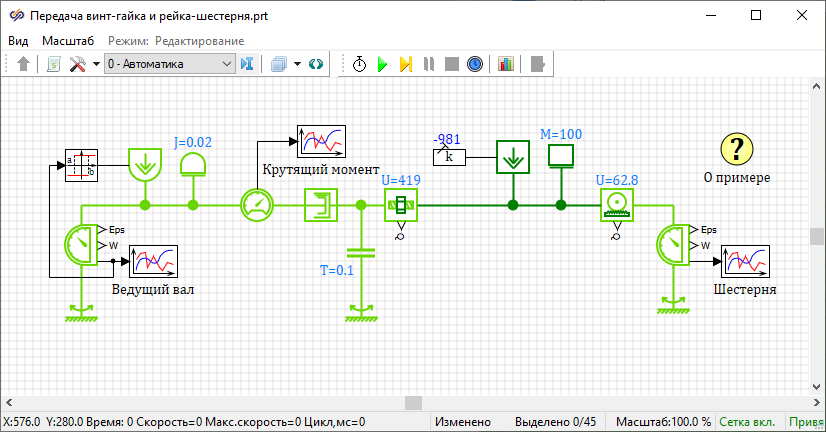Click the pause simulation button
Screen dimensions: 826x432
tap(429, 64)
